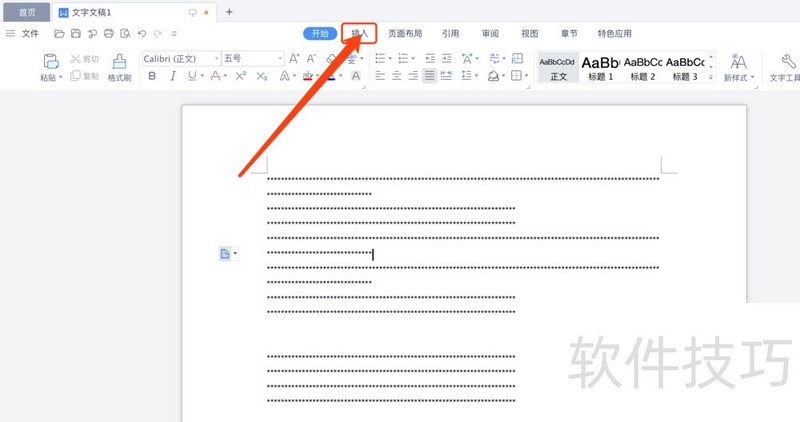Image resolution: width=800 pixels, height=422 pixels.
Task: Expand the styles gallery more arrow
Action: [x=711, y=78]
